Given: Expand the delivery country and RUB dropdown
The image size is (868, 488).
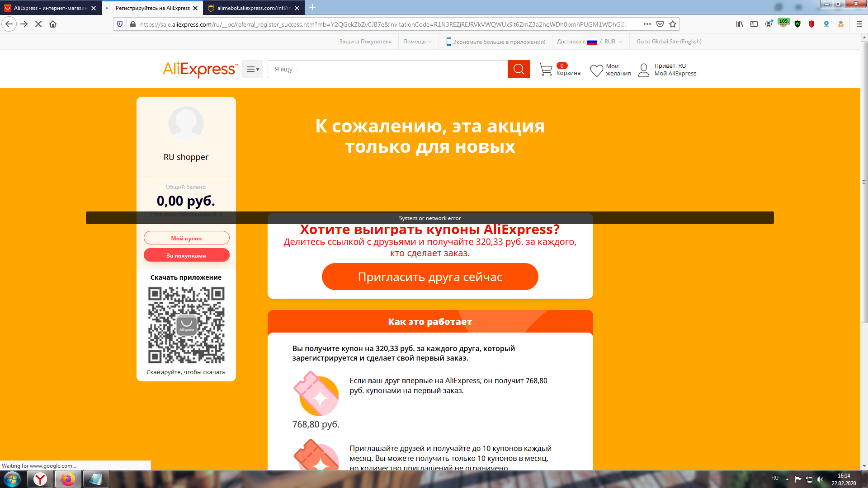Looking at the screenshot, I should pyautogui.click(x=590, y=42).
